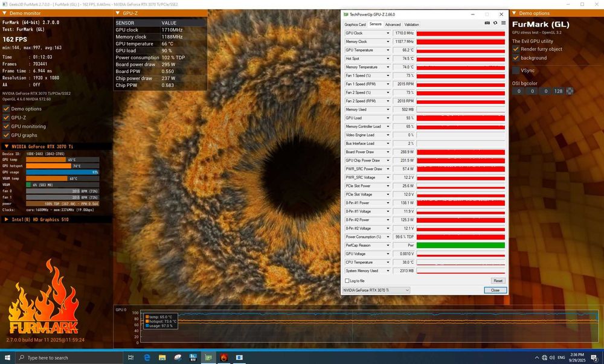The height and width of the screenshot is (364, 604).
Task: Click the checkered color picker next to 128
Action: click(x=570, y=91)
